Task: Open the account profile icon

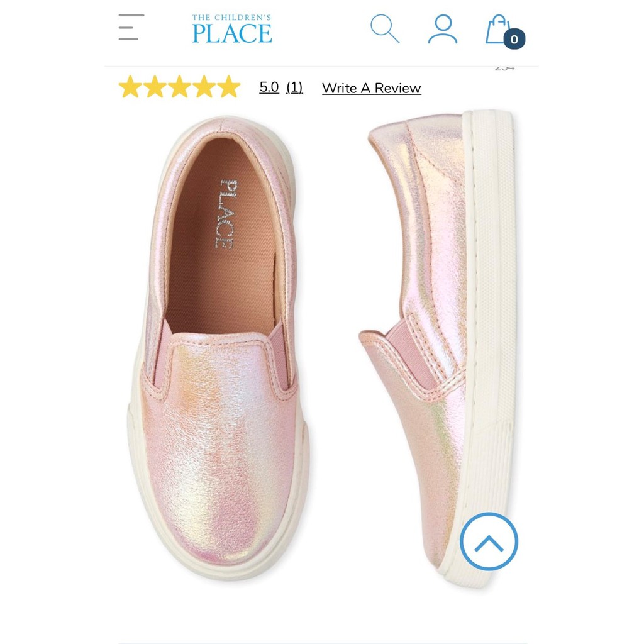Action: [443, 29]
